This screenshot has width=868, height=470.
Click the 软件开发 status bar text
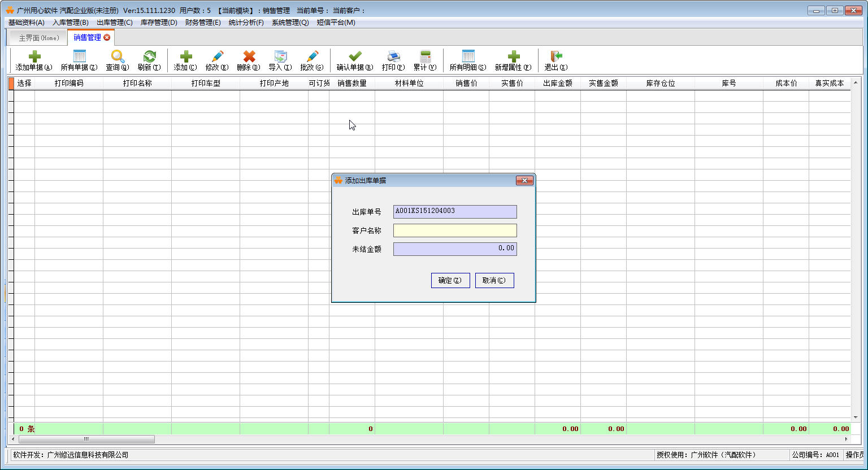pyautogui.click(x=71, y=455)
